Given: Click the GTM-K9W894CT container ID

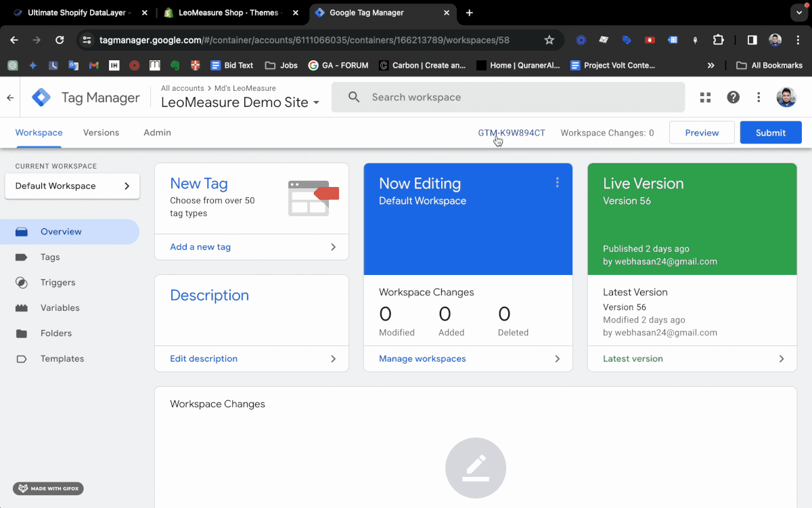Looking at the screenshot, I should (x=511, y=132).
